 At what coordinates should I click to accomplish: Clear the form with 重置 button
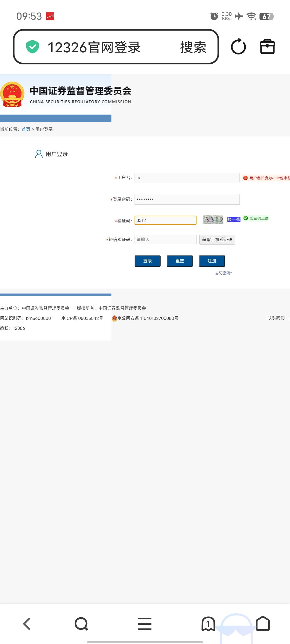point(180,261)
